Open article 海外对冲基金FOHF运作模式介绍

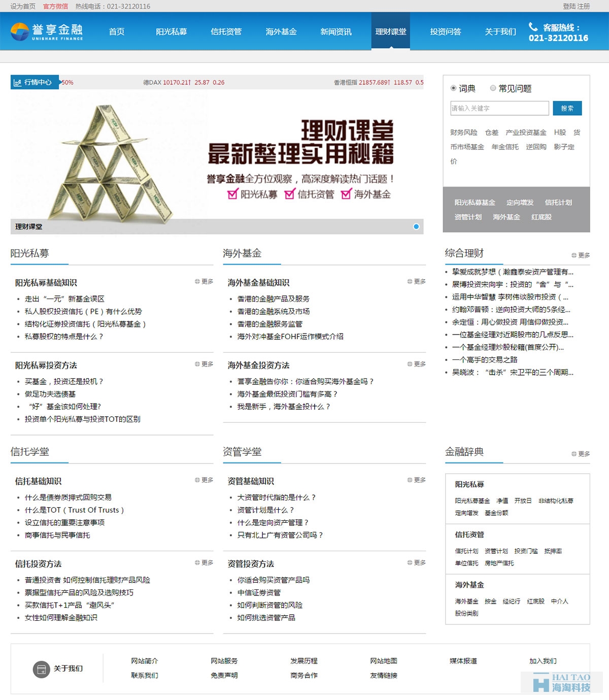pos(290,337)
